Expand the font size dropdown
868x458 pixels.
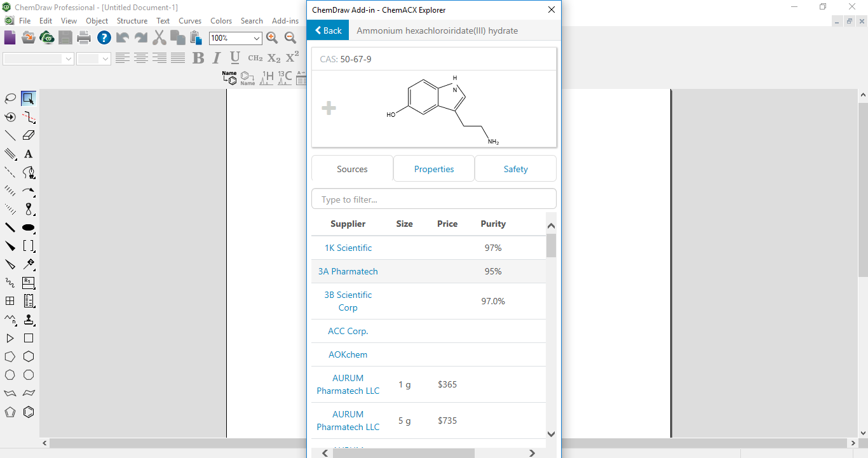[x=105, y=59]
